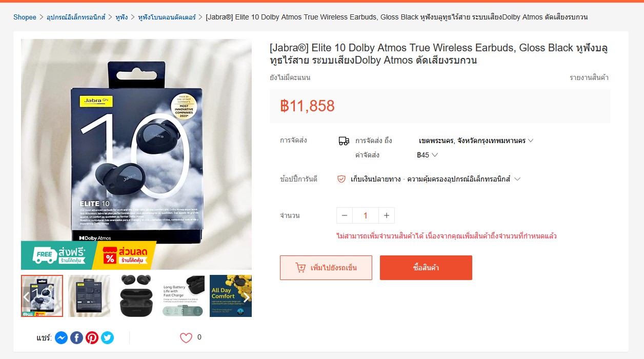Expand shipping fee ฿45 dropdown

[428, 155]
